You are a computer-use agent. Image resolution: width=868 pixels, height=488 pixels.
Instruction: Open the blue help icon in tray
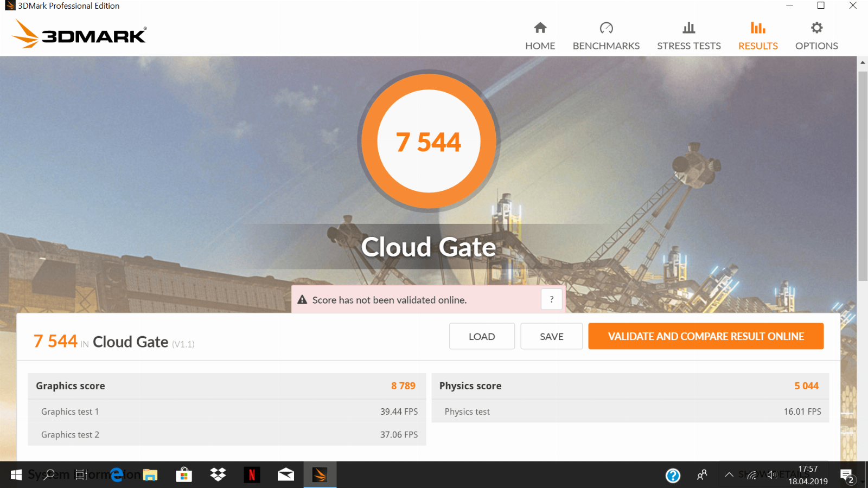tap(673, 476)
